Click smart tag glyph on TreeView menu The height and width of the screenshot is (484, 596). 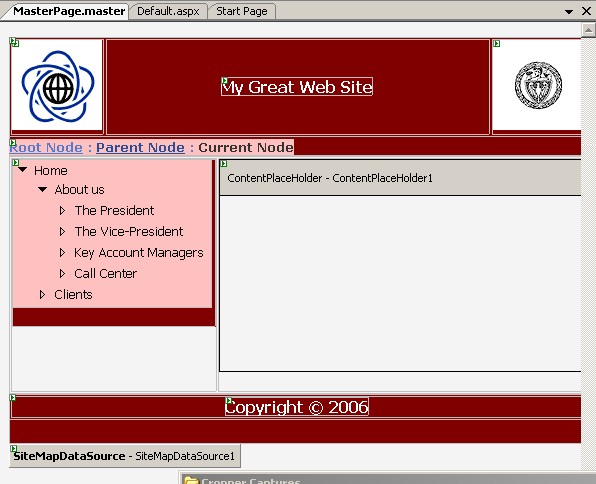16,163
